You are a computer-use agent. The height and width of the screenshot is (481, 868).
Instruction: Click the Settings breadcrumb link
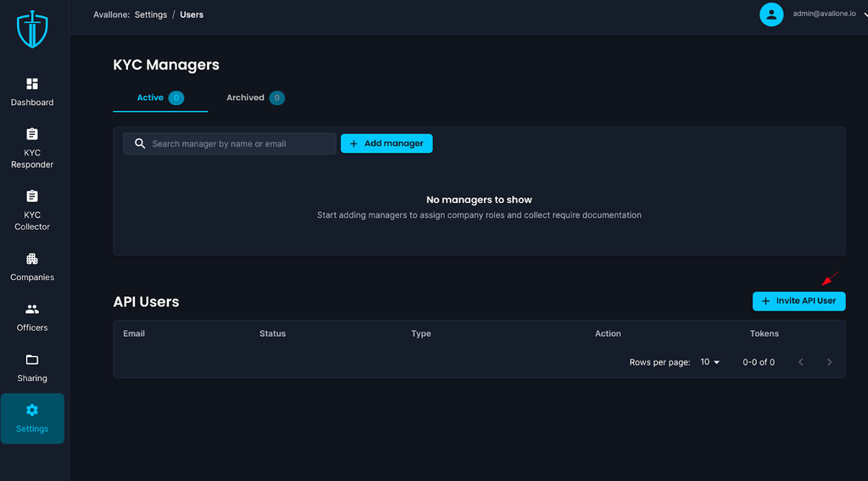151,15
